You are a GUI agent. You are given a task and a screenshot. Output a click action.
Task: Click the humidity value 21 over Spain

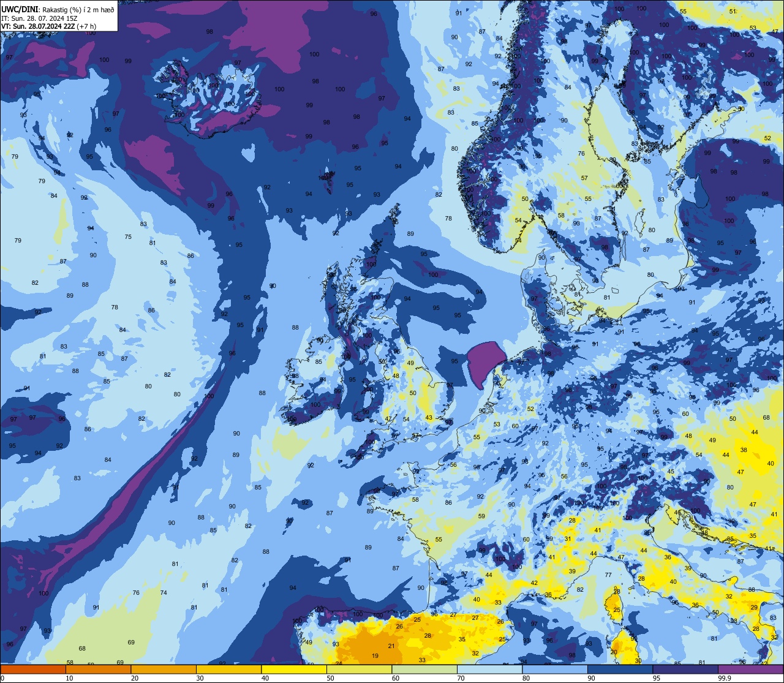[391, 646]
